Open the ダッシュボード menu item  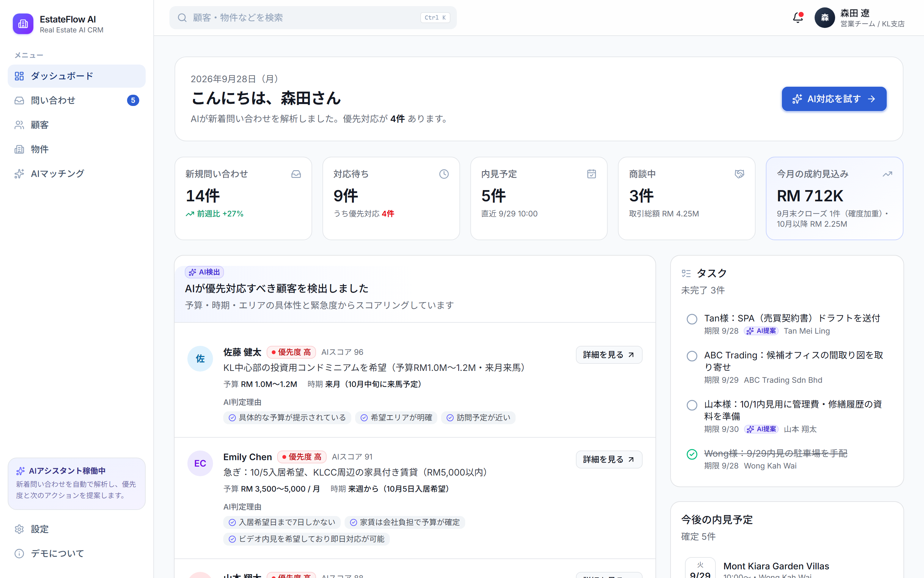76,76
